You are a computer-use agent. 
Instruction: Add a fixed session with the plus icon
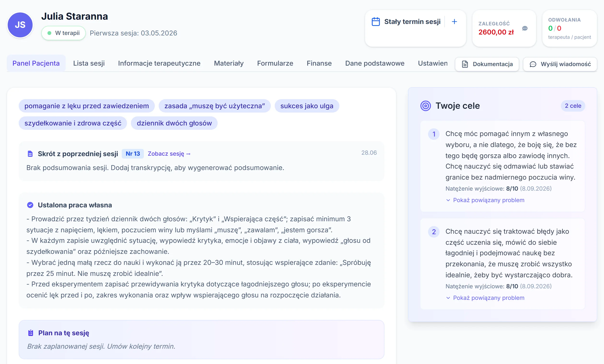[454, 22]
